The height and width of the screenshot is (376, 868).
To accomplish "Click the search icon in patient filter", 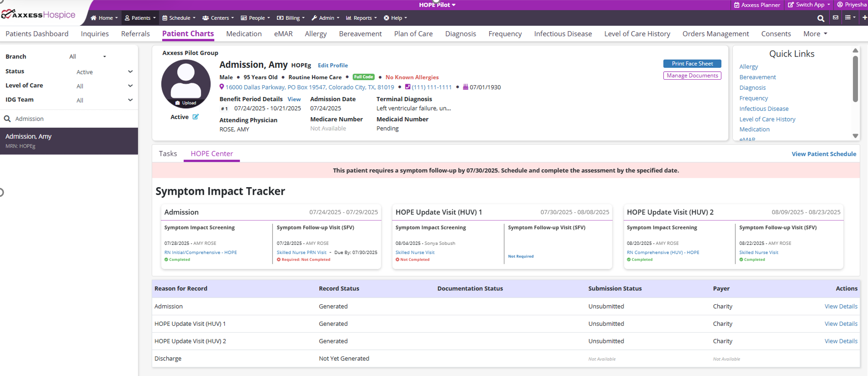I will click(7, 119).
